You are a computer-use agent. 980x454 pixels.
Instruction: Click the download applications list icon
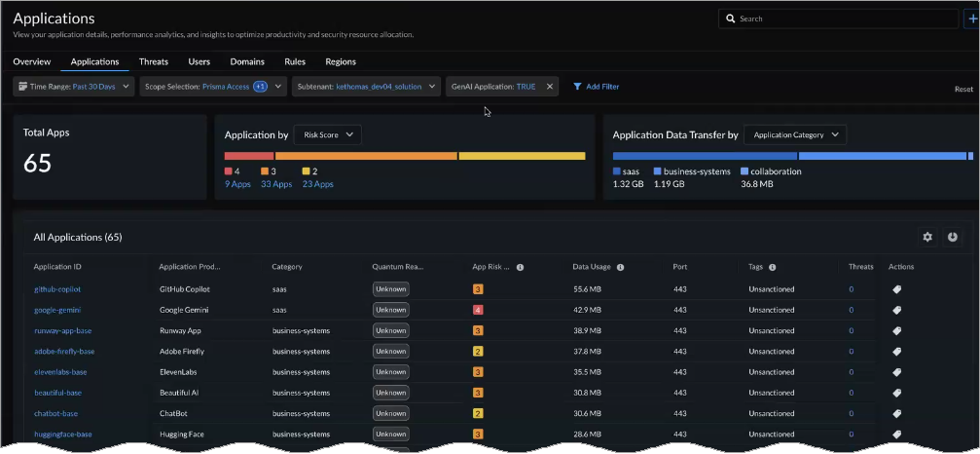pyautogui.click(x=952, y=237)
